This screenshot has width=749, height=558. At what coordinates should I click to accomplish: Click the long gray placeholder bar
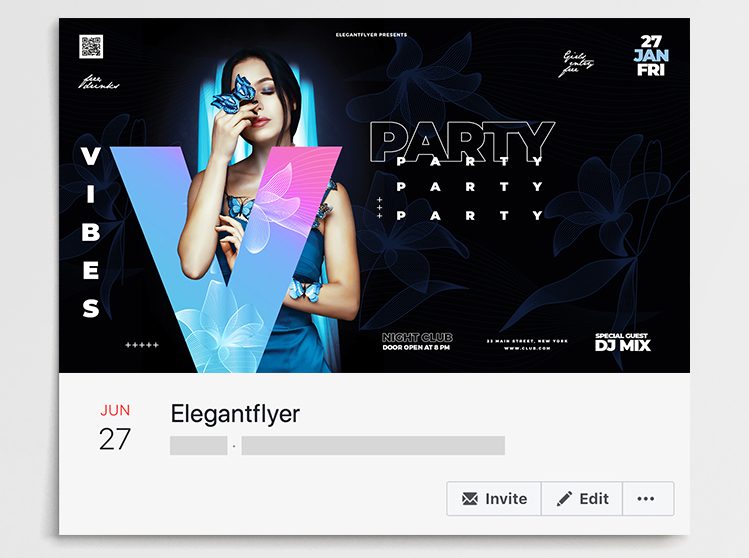(x=373, y=445)
